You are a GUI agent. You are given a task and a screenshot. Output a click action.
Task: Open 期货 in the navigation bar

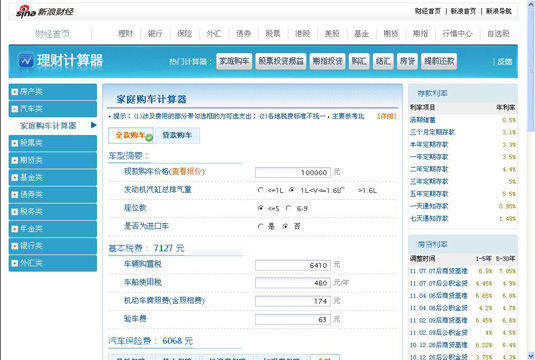click(391, 33)
